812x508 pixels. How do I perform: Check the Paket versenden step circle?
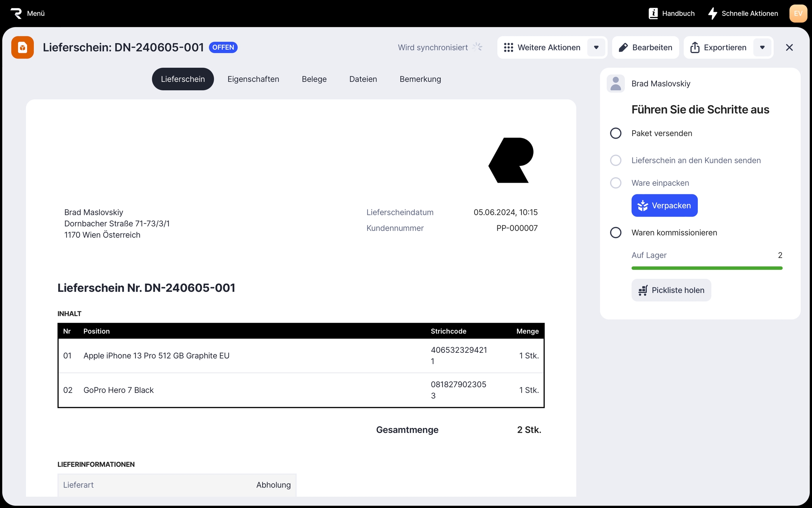[x=615, y=133]
